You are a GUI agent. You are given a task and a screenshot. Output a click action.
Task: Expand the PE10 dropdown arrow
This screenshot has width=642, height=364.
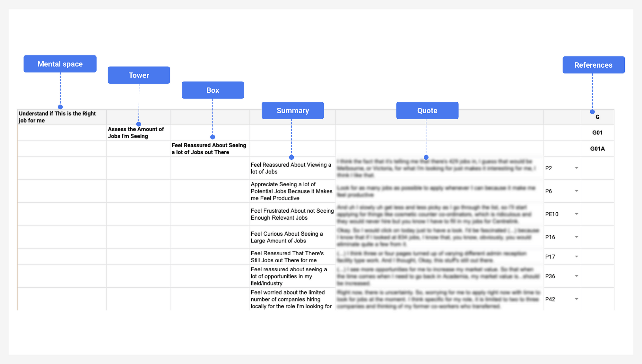pyautogui.click(x=577, y=214)
